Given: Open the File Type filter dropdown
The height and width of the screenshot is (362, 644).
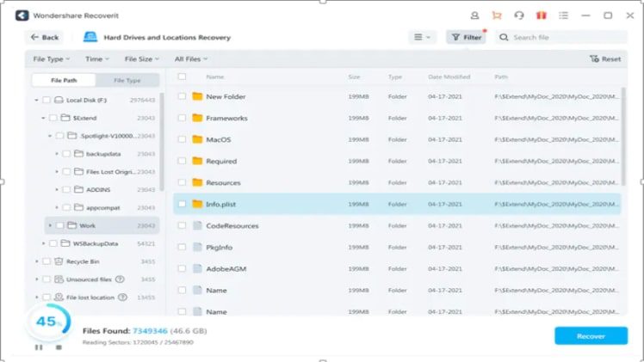Looking at the screenshot, I should [52, 59].
